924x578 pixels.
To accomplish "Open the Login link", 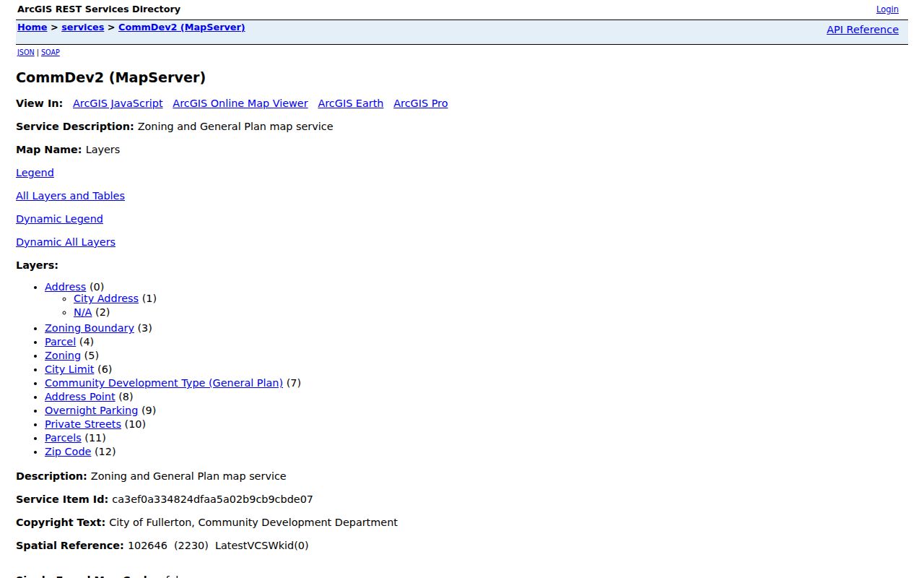I will [x=887, y=9].
